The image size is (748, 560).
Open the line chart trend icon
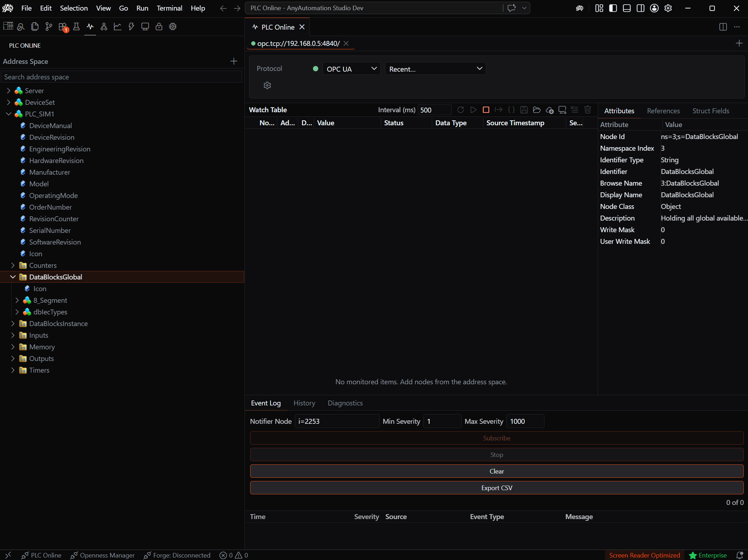tap(117, 26)
